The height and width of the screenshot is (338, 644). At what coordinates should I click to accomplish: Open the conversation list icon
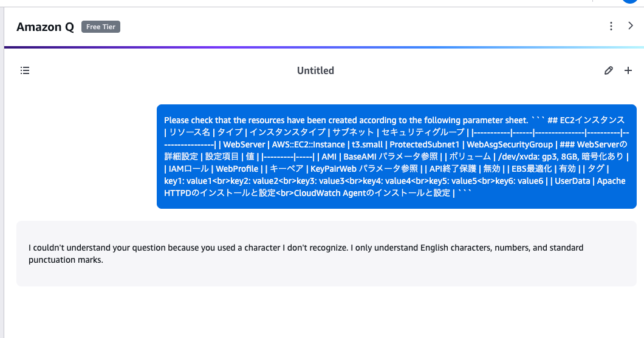(25, 70)
